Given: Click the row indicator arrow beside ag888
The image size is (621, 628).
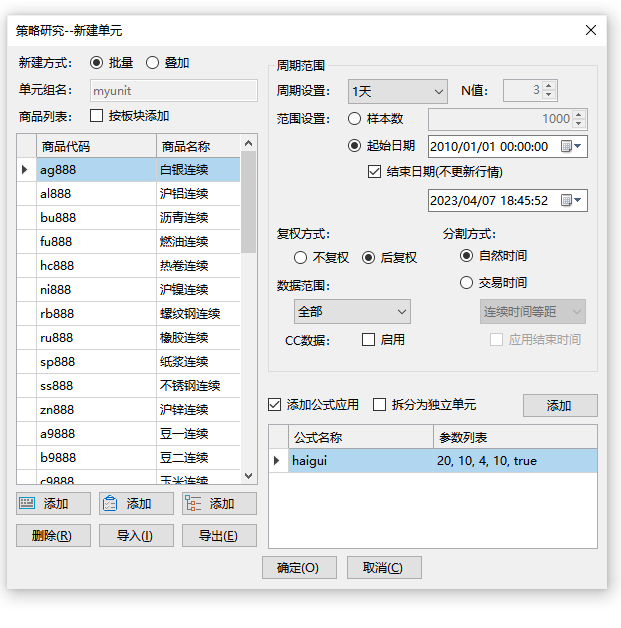Looking at the screenshot, I should 25,170.
